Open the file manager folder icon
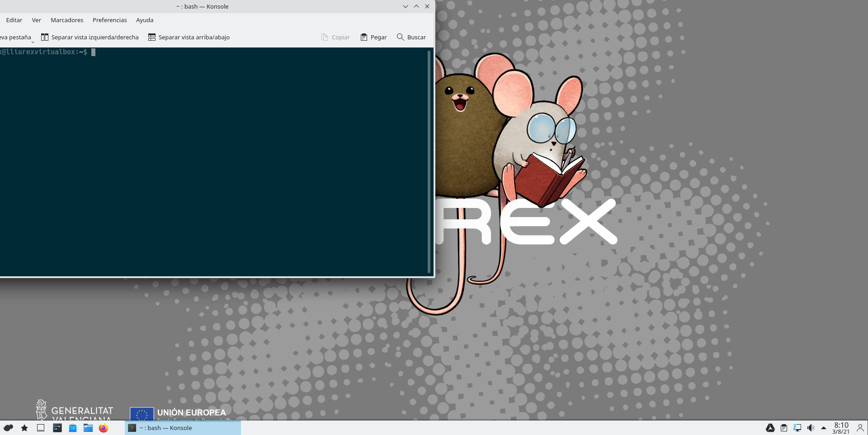The width and height of the screenshot is (868, 435). coord(88,428)
